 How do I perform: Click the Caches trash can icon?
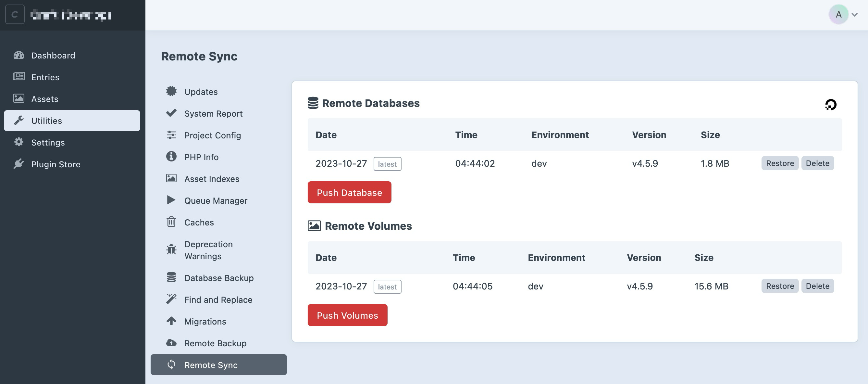tap(171, 222)
